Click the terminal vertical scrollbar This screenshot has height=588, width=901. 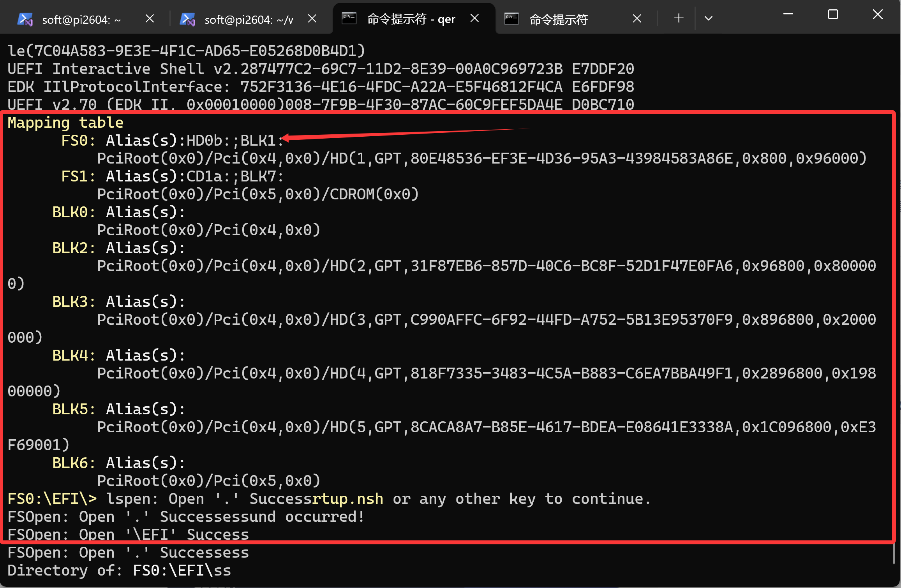click(x=895, y=555)
